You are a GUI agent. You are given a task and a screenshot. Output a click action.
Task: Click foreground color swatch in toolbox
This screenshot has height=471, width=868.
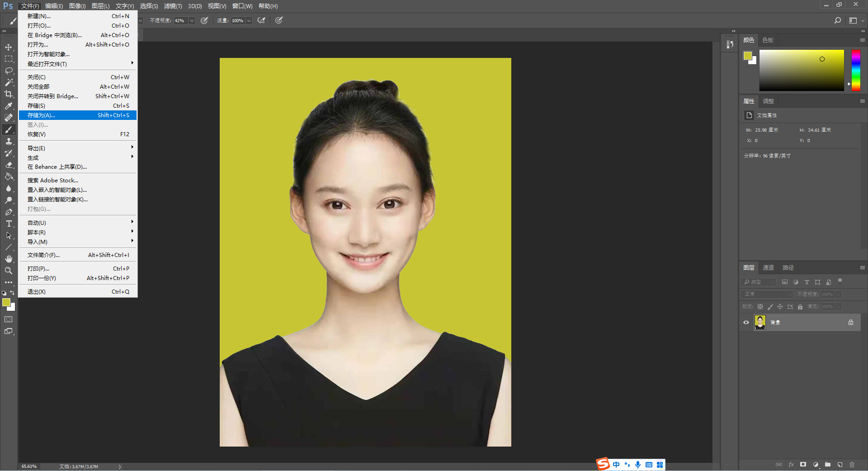point(6,302)
